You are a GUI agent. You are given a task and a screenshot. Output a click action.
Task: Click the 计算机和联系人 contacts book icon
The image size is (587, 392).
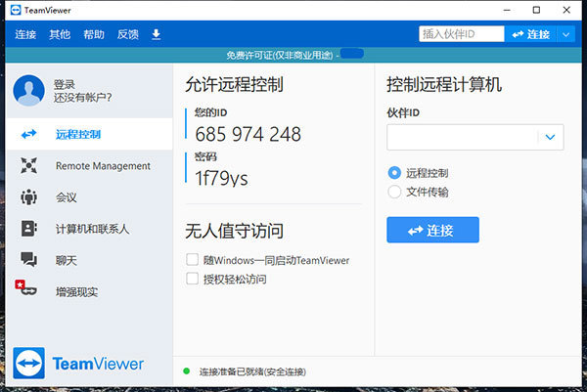click(x=28, y=229)
